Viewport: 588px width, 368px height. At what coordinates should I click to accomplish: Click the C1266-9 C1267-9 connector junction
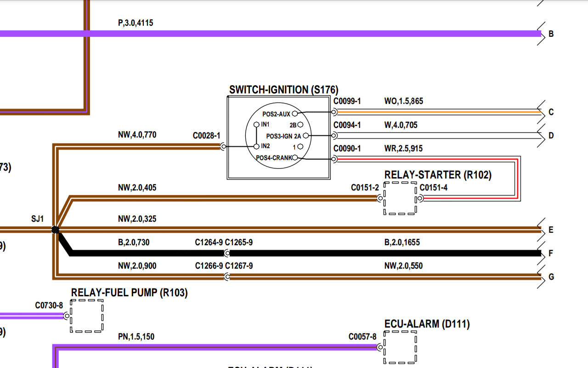point(227,276)
